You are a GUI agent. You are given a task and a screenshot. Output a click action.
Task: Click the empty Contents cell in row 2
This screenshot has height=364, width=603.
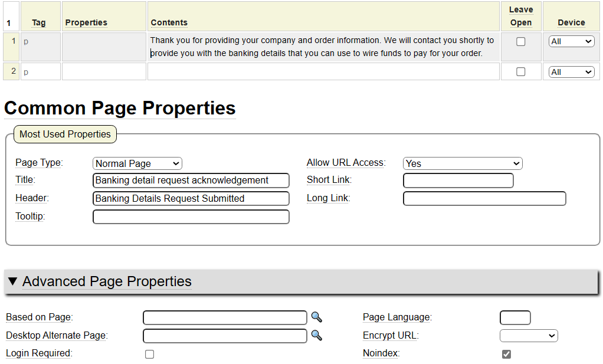(323, 71)
